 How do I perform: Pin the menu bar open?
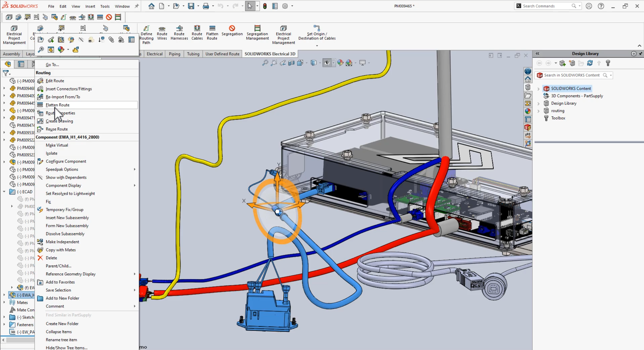(137, 6)
